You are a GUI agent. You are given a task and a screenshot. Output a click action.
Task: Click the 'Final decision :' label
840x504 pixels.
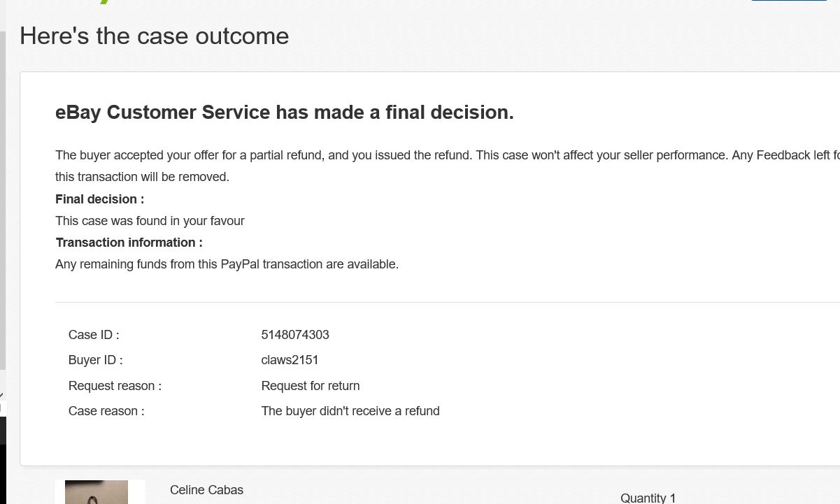tap(99, 199)
